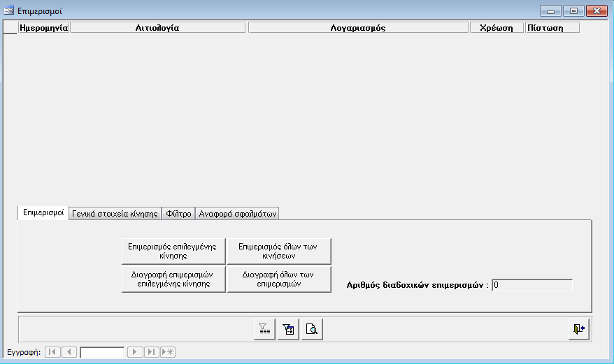Image resolution: width=614 pixels, height=364 pixels.
Task: Click the filter by form icon
Action: [x=288, y=329]
